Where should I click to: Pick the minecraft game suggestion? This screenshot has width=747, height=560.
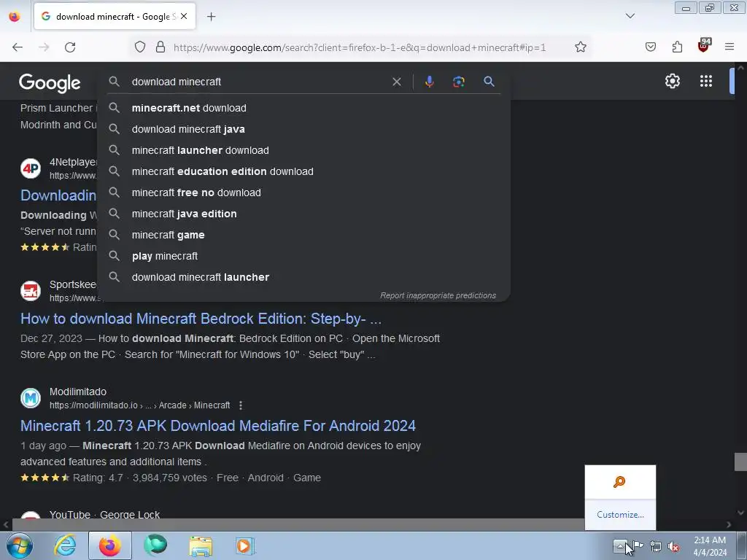[x=303, y=235]
